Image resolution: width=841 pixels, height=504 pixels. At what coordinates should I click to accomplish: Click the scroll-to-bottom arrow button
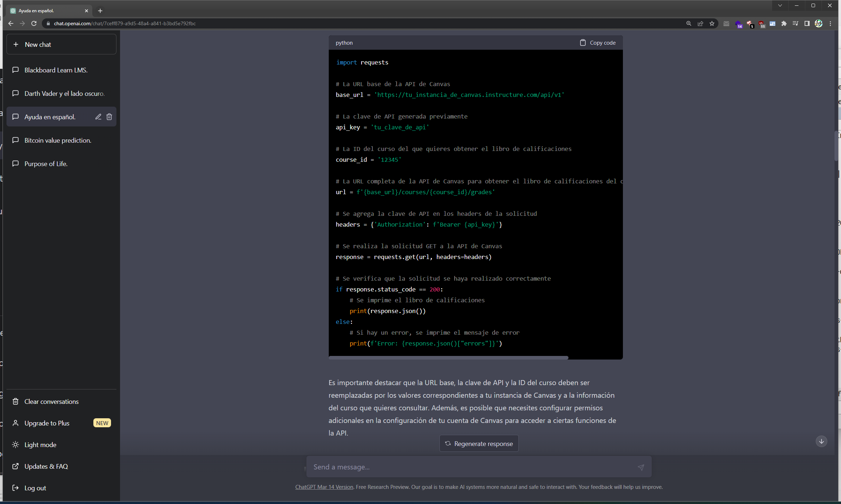pyautogui.click(x=821, y=441)
